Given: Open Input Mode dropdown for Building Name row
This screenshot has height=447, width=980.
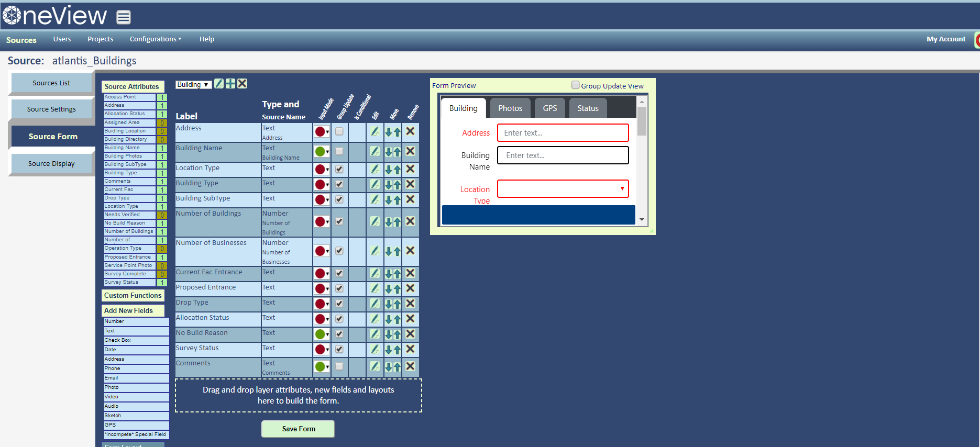Looking at the screenshot, I should coord(322,151).
